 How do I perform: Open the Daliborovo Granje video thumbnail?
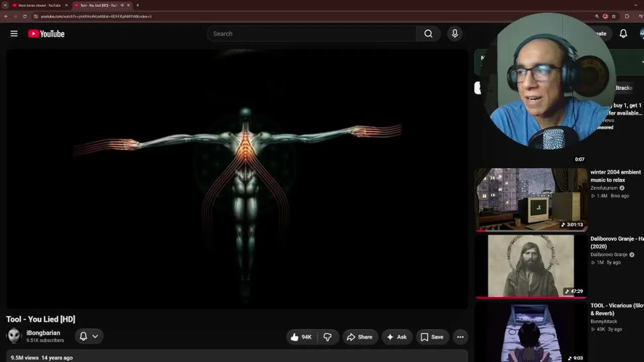tap(531, 266)
